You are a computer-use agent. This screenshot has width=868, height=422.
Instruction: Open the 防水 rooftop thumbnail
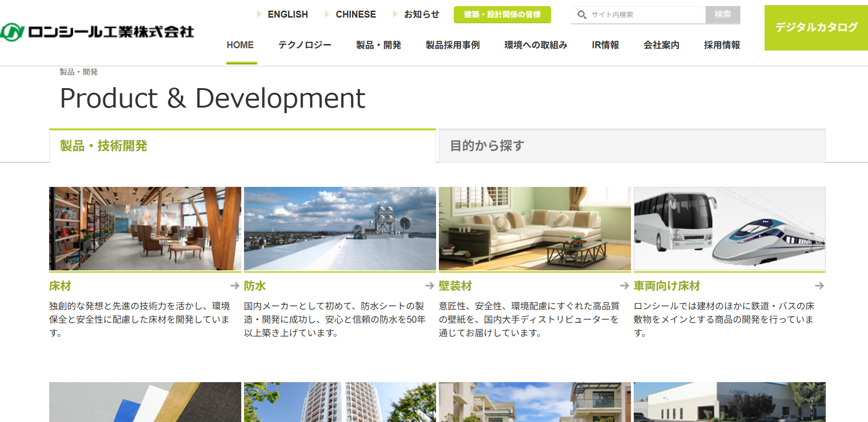pos(340,229)
